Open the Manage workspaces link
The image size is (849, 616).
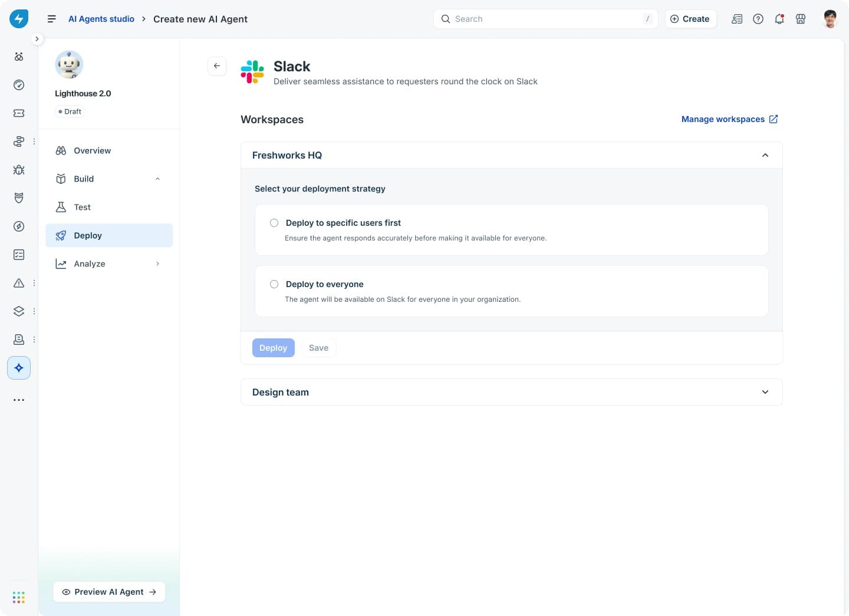coord(730,119)
